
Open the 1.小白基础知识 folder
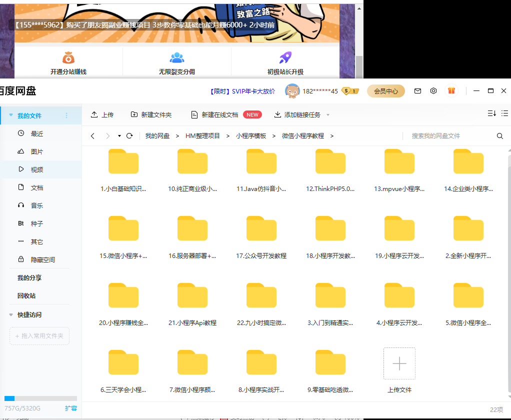123,161
